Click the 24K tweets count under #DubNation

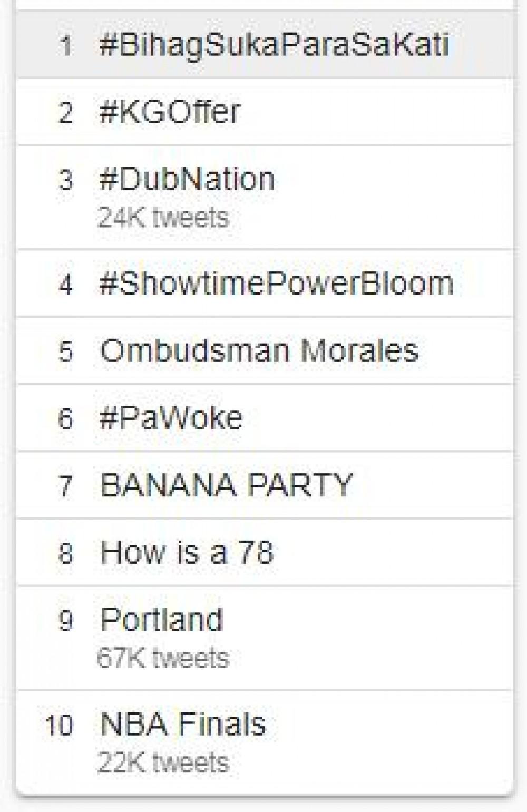click(163, 218)
